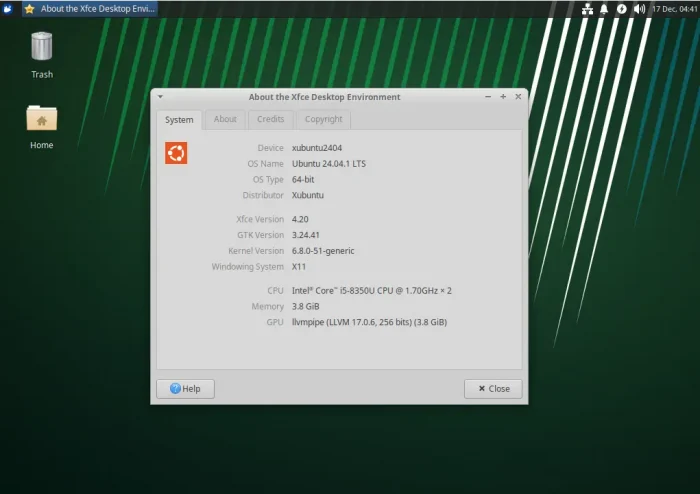The width and height of the screenshot is (700, 494).
Task: Select the CPU value Intel Core i5-8350U
Action: (x=372, y=291)
